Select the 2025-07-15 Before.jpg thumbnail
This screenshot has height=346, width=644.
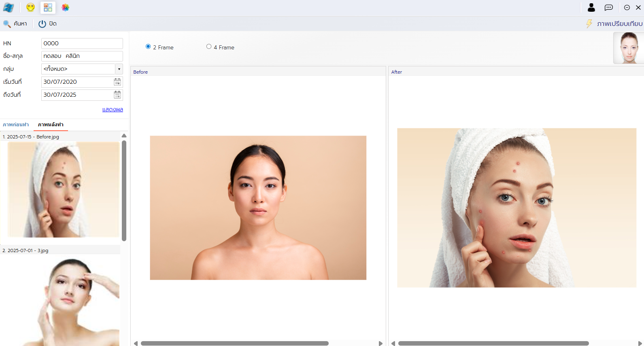[x=64, y=189]
